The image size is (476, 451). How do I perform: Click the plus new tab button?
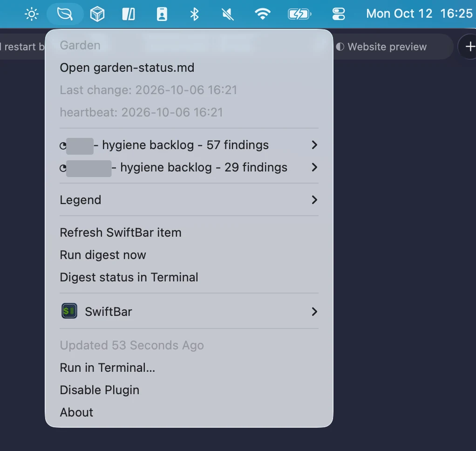tap(469, 47)
